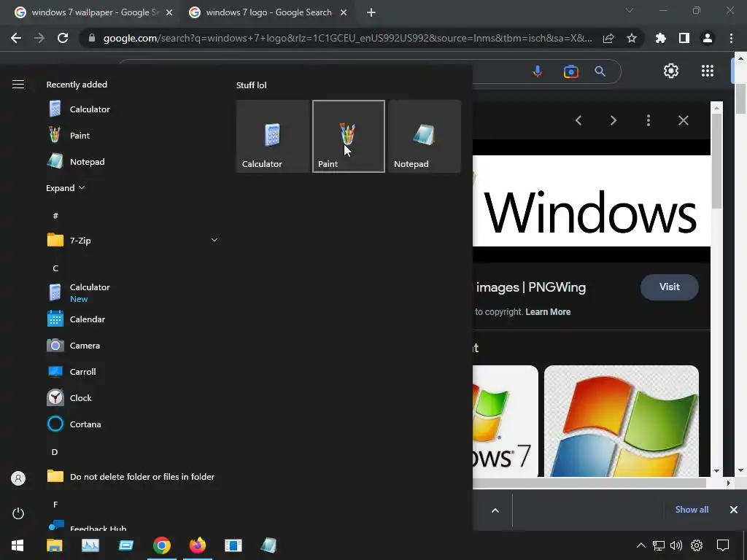Click the user account icon in Start
The width and height of the screenshot is (747, 560).
(18, 478)
